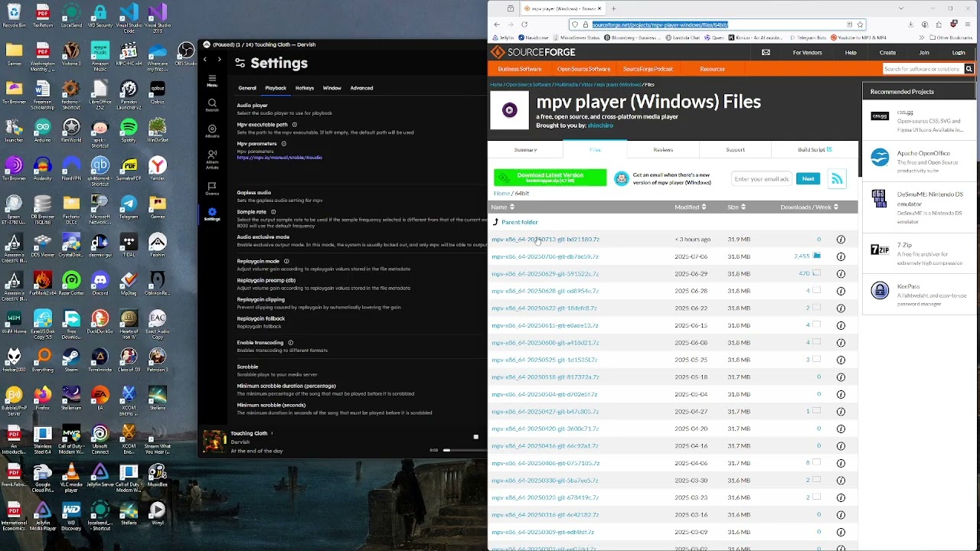Sort files by Size column

pos(737,207)
